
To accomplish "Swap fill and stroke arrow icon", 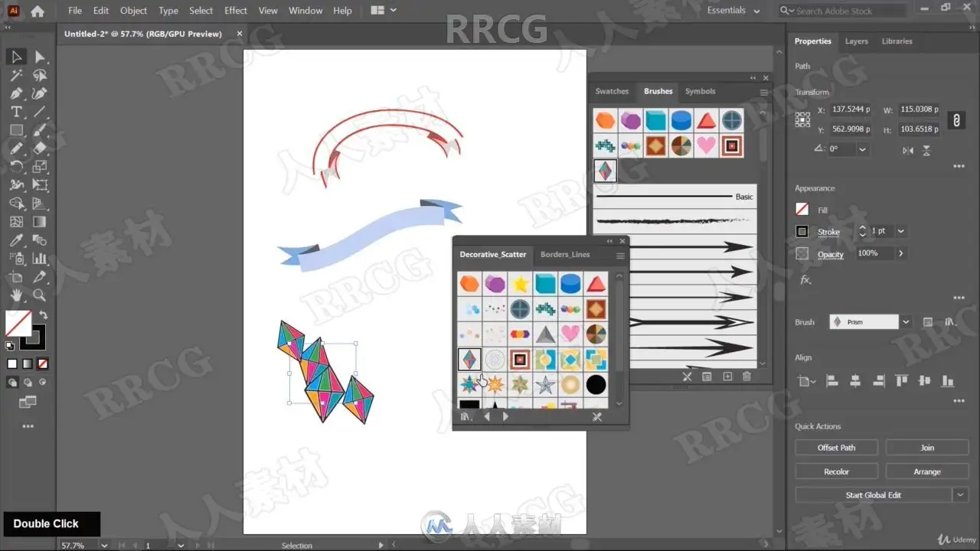I will pos(43,315).
